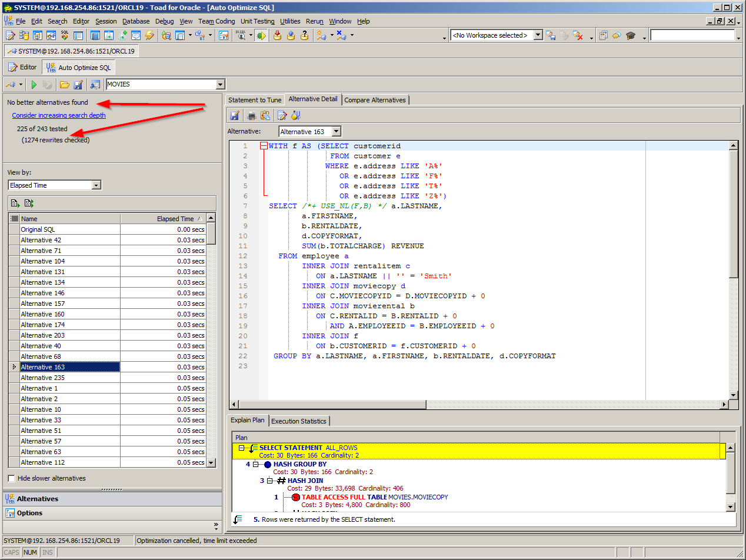746x560 pixels.
Task: Print the alternative SQL using printer icon
Action: 252,115
